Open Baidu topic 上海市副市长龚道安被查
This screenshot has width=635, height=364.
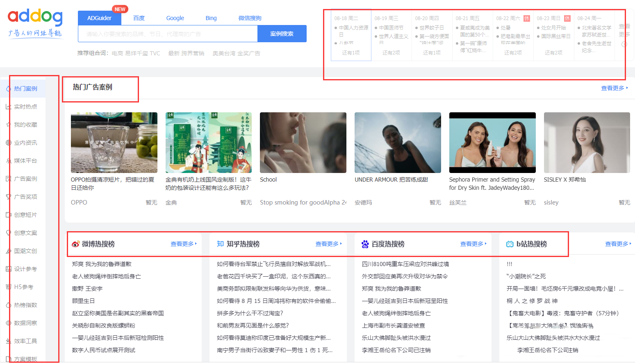tap(394, 325)
